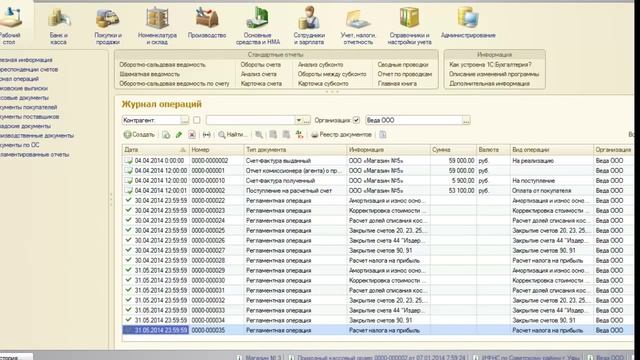Open Складские документы in left navigation
This screenshot has width=640, height=360.
coord(25,126)
